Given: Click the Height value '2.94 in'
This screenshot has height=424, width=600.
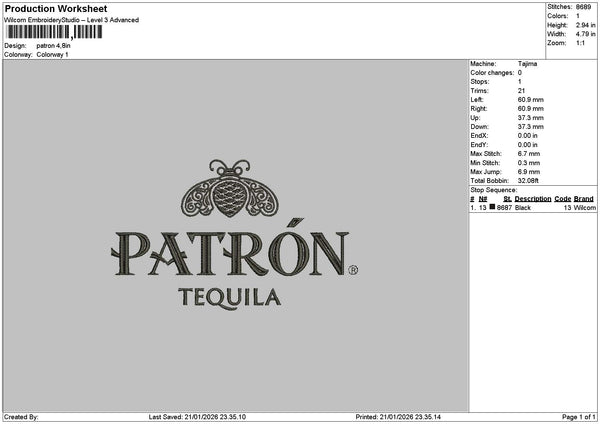Looking at the screenshot, I should (x=586, y=25).
